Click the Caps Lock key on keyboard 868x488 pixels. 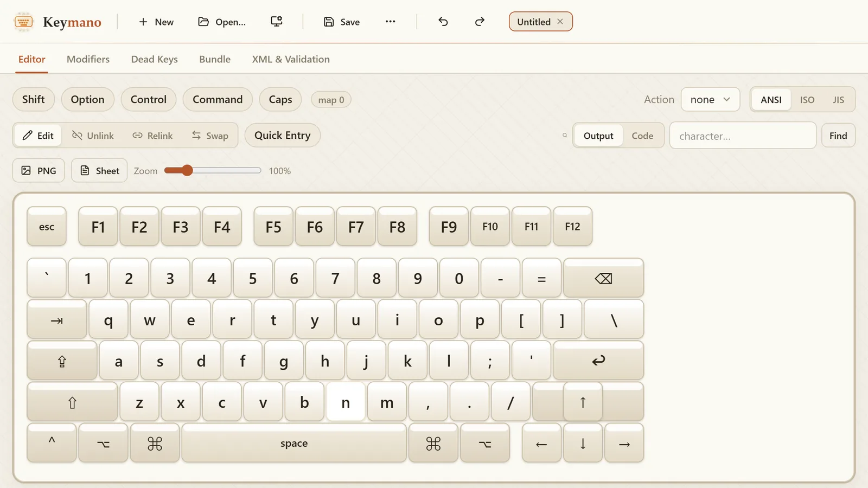(62, 361)
